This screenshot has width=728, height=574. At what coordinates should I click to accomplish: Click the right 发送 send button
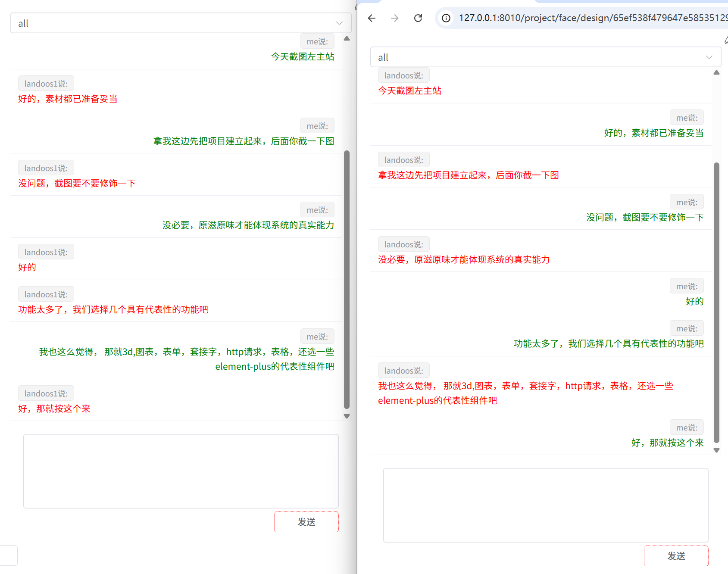(x=676, y=556)
